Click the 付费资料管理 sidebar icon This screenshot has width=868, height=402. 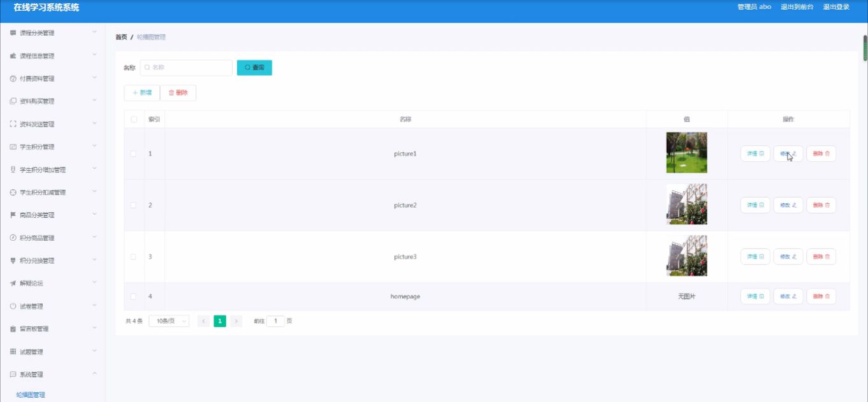coord(13,78)
